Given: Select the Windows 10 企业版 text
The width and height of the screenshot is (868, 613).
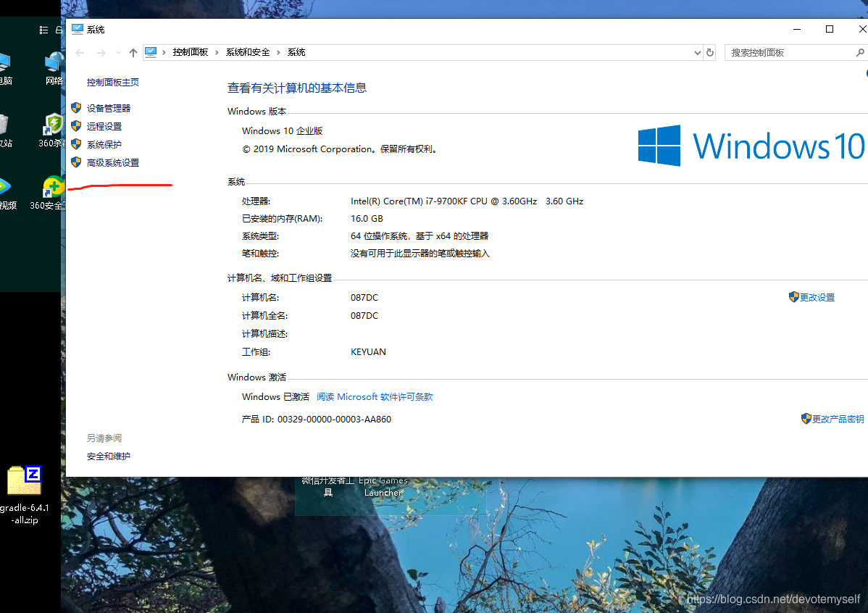Looking at the screenshot, I should click(x=283, y=131).
